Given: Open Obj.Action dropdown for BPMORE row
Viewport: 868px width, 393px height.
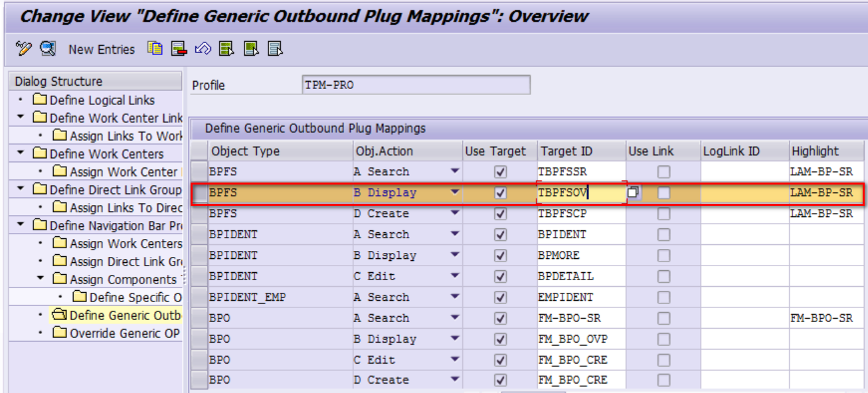Looking at the screenshot, I should click(454, 255).
